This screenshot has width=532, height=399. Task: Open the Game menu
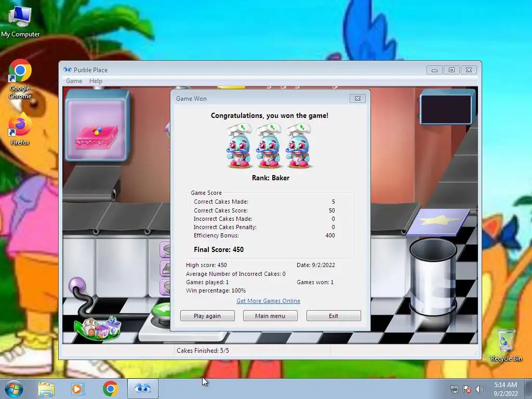click(x=74, y=81)
